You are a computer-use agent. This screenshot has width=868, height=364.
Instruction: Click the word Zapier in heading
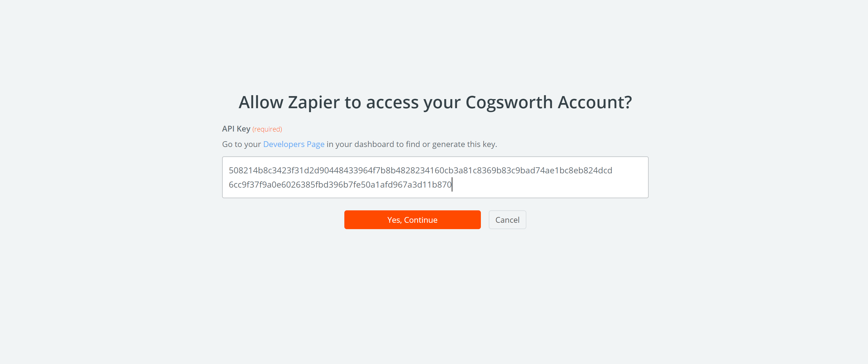[313, 102]
